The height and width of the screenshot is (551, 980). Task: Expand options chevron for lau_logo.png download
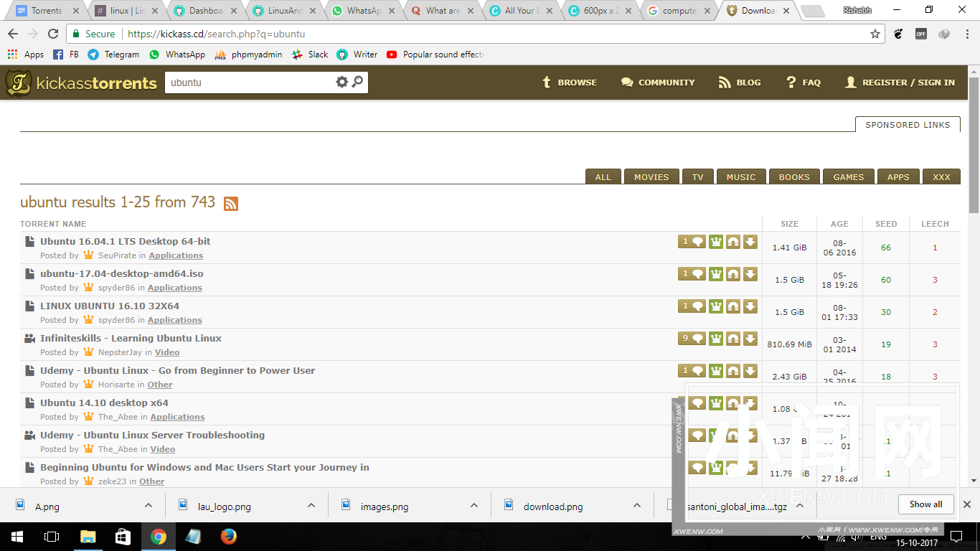[311, 505]
